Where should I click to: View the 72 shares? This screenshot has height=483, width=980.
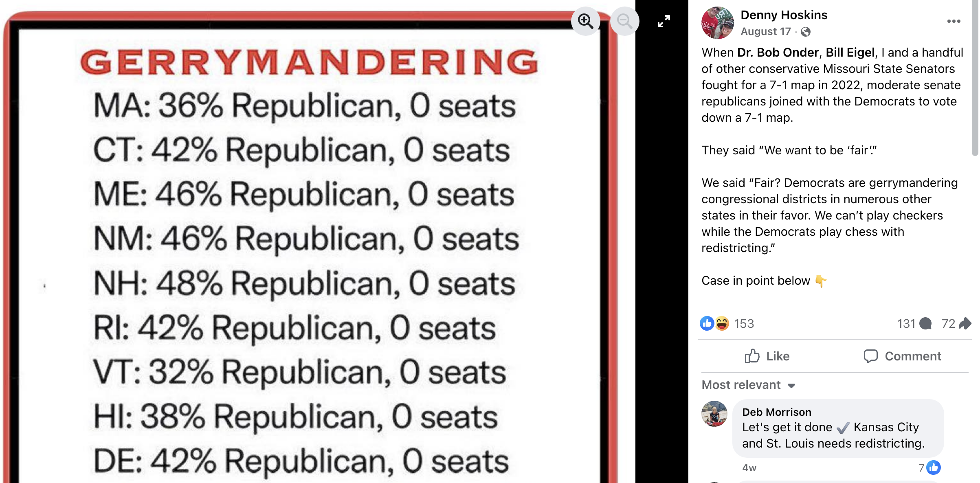coord(956,324)
